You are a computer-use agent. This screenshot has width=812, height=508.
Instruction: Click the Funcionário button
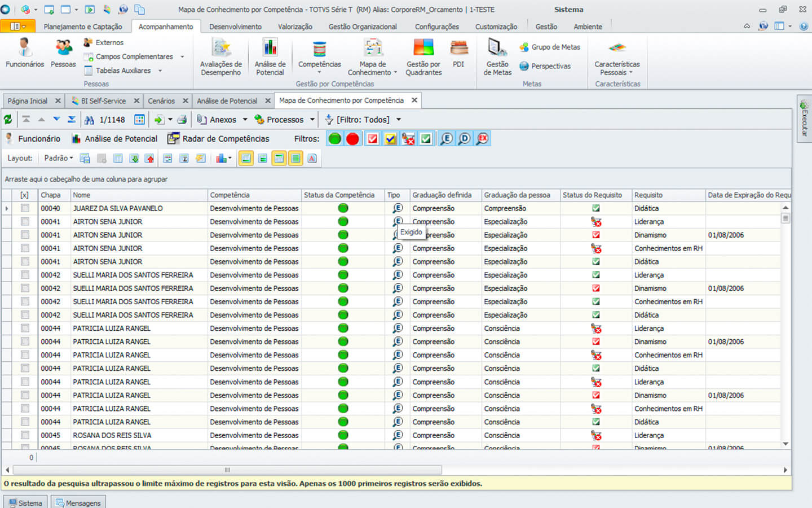[33, 139]
